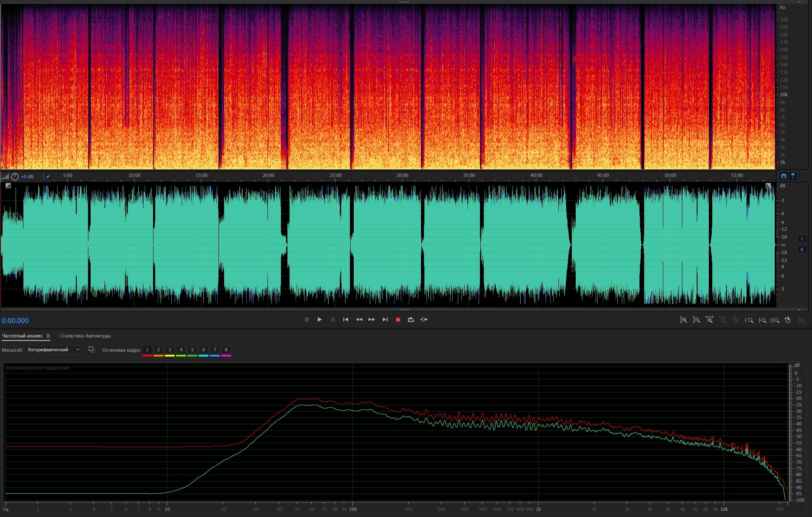Click Zoom Out Full icon

(736, 320)
